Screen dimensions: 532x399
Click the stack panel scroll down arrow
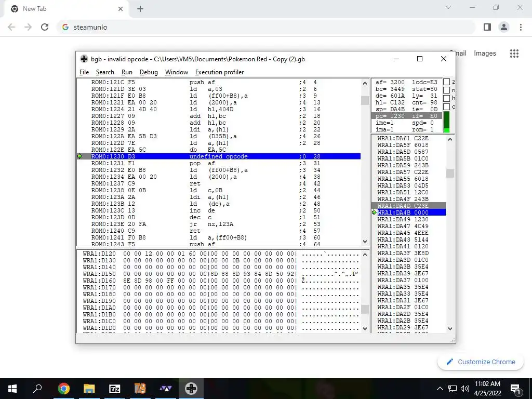(450, 328)
